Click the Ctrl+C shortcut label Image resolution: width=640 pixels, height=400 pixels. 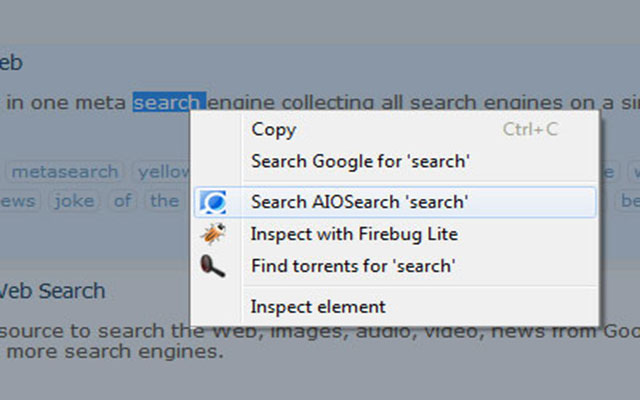(530, 129)
